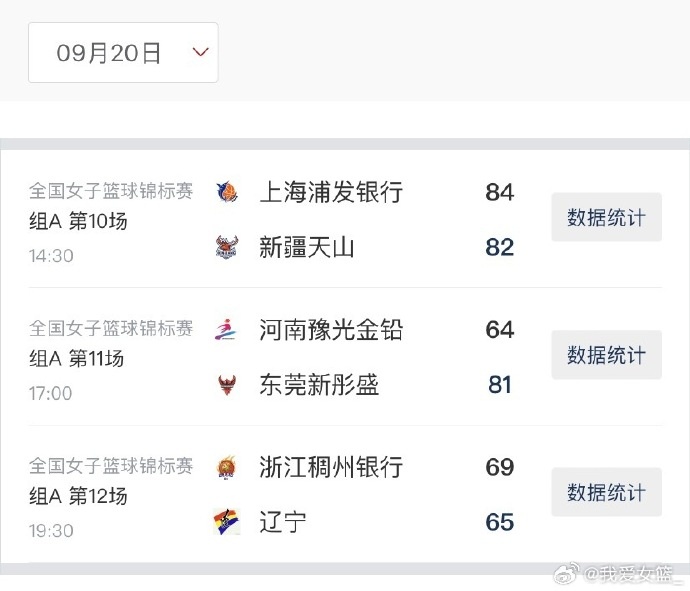Image resolution: width=690 pixels, height=591 pixels.
Task: Click the Xinjiang Tianshan team logo
Action: 227,247
